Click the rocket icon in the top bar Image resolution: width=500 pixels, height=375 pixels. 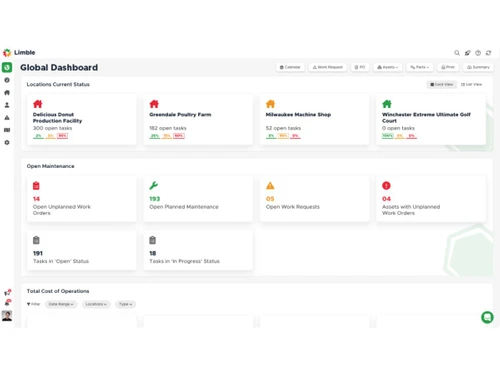[468, 53]
